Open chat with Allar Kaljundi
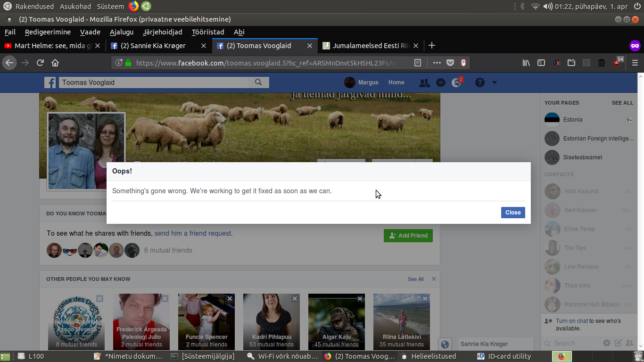The image size is (644, 362). 588,191
